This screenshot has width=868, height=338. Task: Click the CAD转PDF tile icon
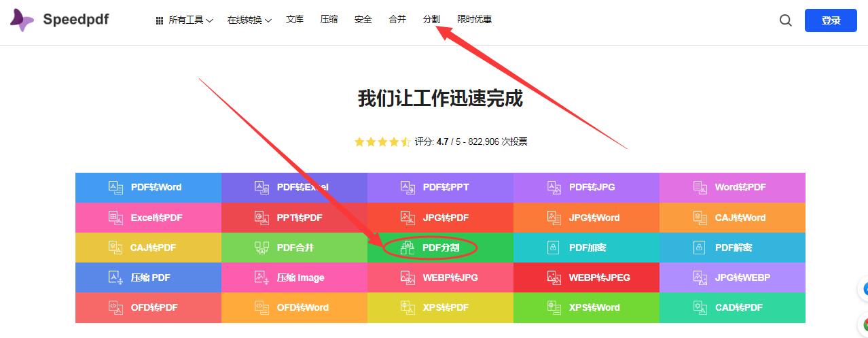[700, 307]
